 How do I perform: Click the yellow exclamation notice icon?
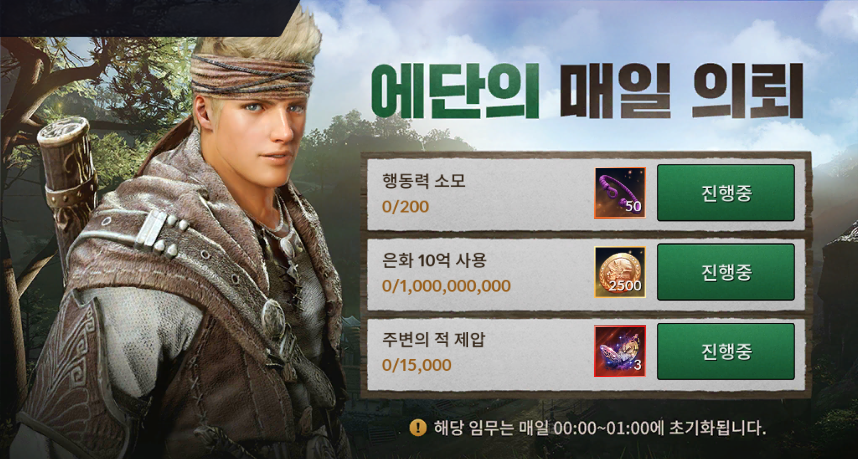[x=418, y=427]
